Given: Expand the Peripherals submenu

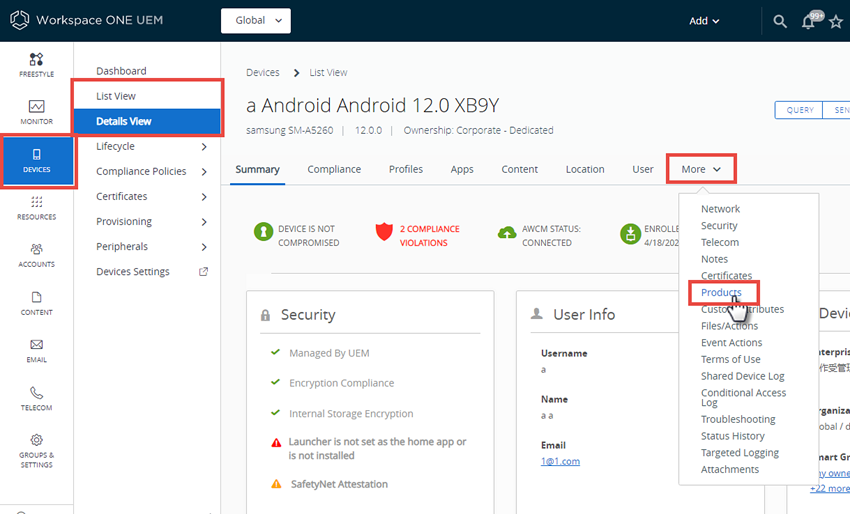Looking at the screenshot, I should tap(204, 247).
